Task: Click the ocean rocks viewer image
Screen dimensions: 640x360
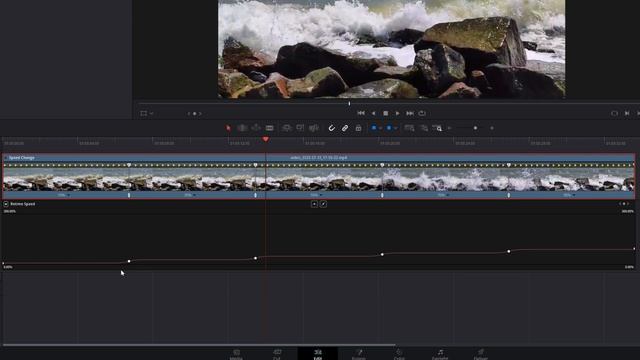Action: tap(391, 49)
